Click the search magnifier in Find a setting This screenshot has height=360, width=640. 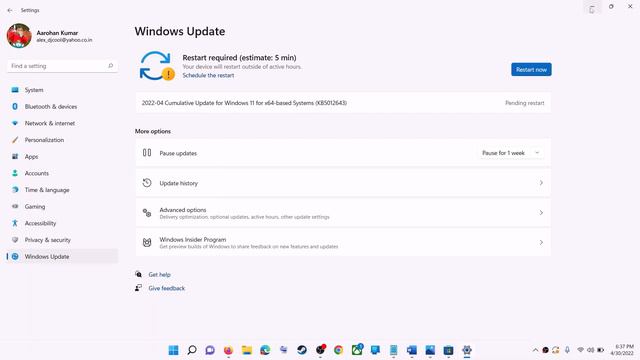coord(110,66)
